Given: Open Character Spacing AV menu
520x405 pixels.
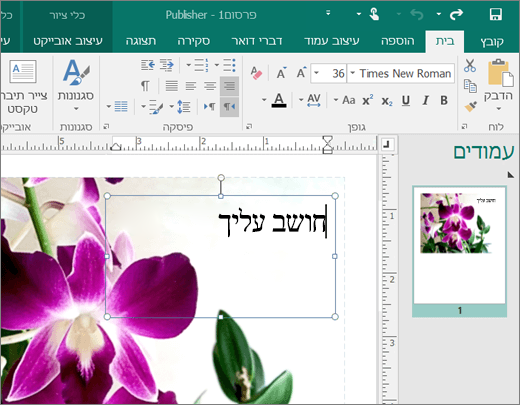Looking at the screenshot, I should 310,100.
